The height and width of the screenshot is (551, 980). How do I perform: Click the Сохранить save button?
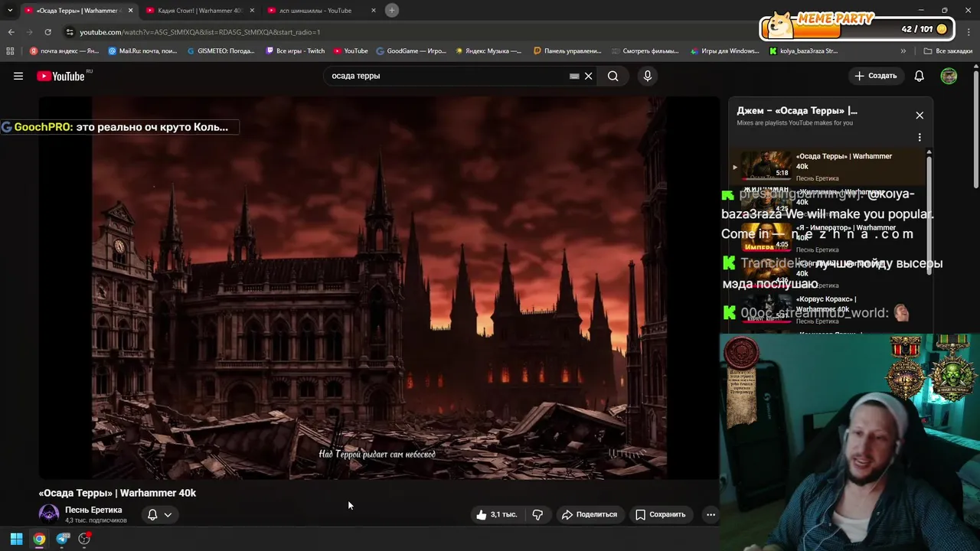661,514
